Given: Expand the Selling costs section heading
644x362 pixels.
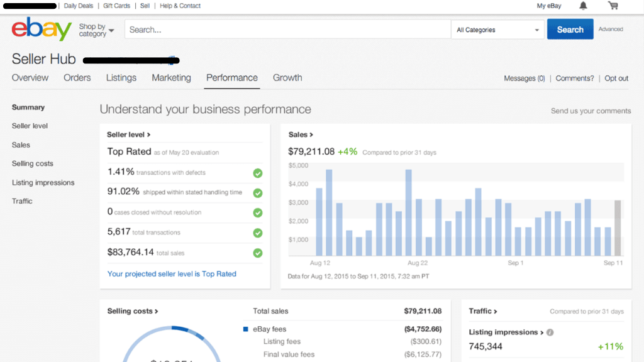Looking at the screenshot, I should pyautogui.click(x=133, y=311).
